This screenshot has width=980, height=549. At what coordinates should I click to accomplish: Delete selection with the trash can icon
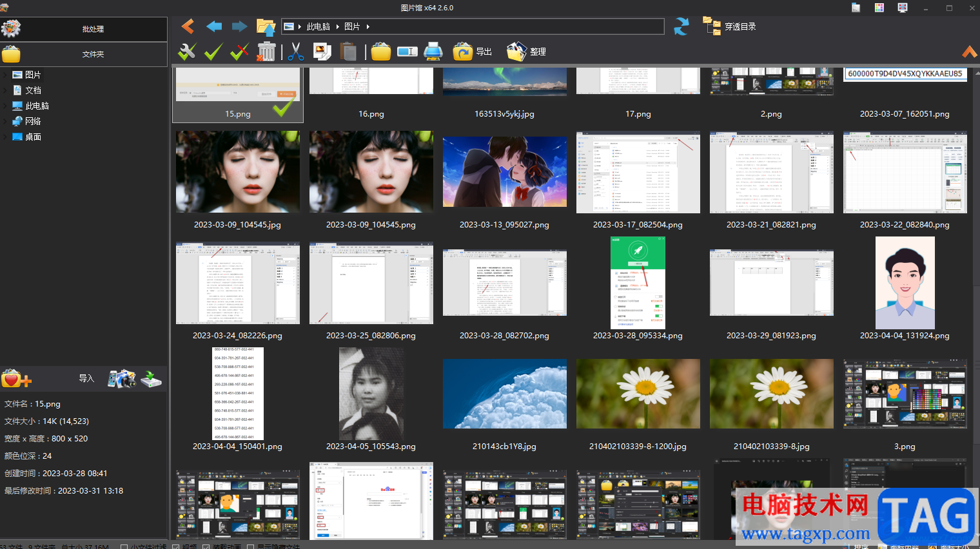(266, 52)
